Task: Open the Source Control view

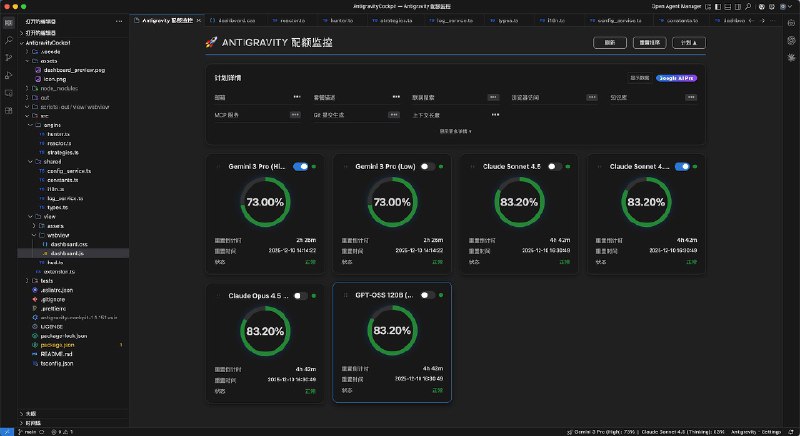Action: pyautogui.click(x=8, y=59)
